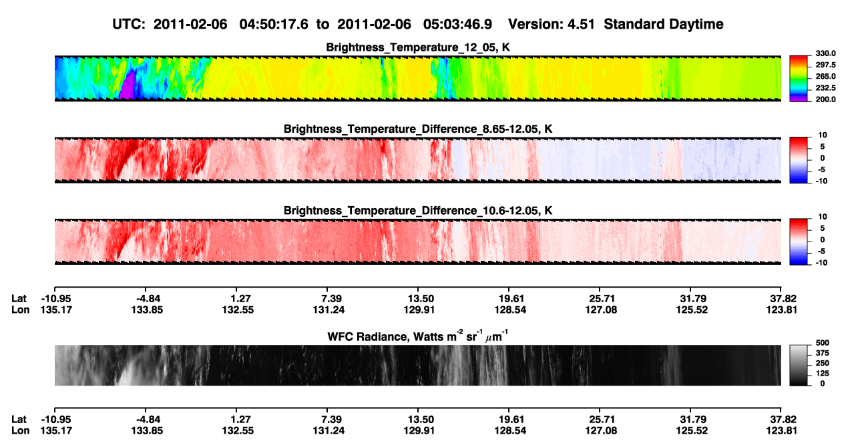Viewport: 868px width, 445px height.
Task: Click the '125' label on the WFC colorbar
Action: coord(821,374)
